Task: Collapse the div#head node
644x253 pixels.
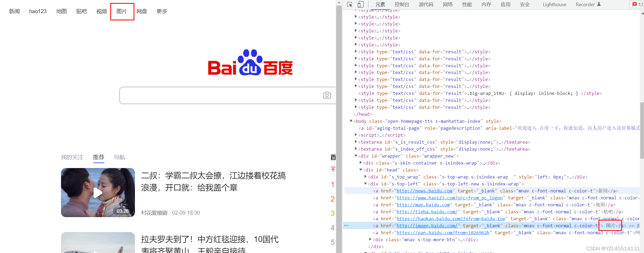Action: 361,170
